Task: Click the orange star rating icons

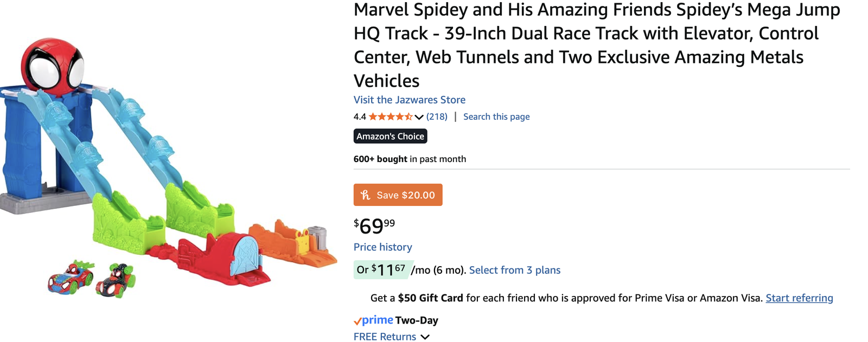Action: [390, 117]
